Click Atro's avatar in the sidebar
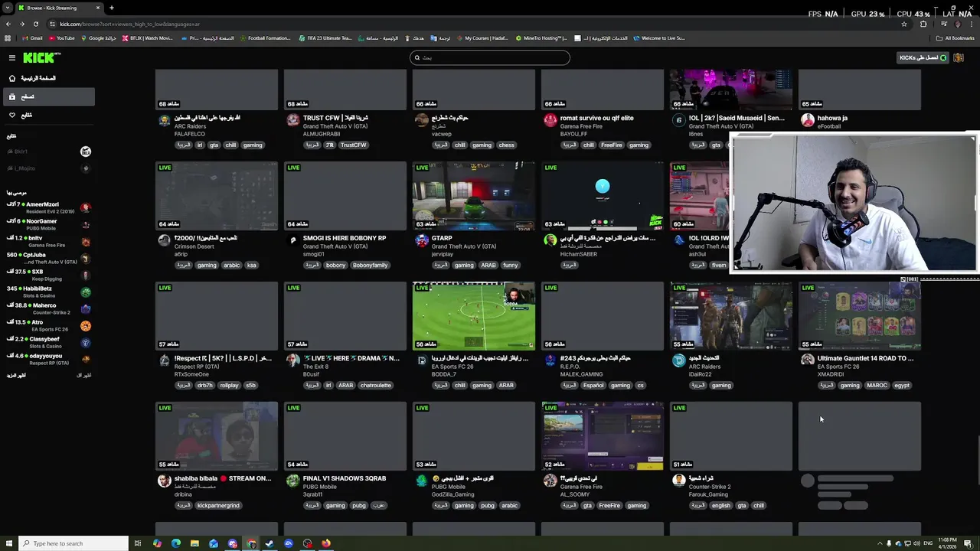Viewport: 980px width, 551px height. pos(86,326)
